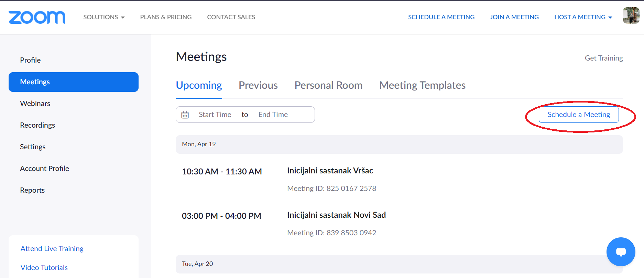644x279 pixels.
Task: Open the chat help bubble icon
Action: click(621, 252)
